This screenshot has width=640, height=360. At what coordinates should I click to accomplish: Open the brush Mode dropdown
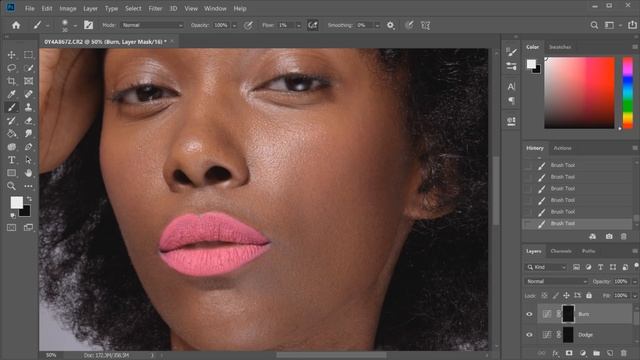(152, 25)
